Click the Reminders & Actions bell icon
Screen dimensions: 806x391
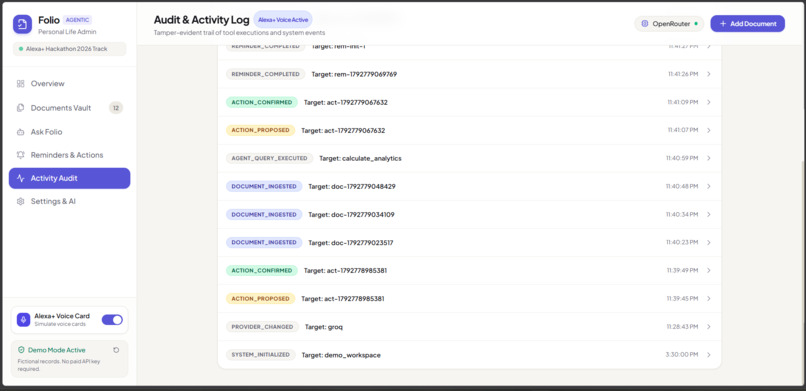(21, 155)
